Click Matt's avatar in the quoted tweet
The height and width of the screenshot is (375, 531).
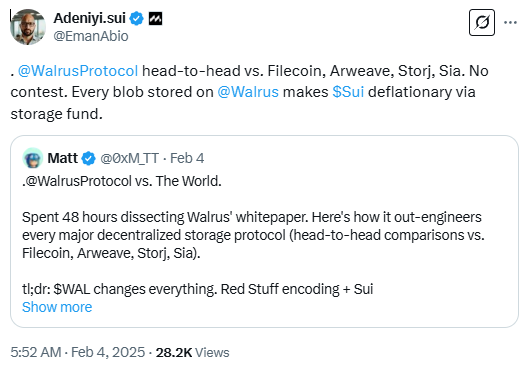pyautogui.click(x=33, y=158)
